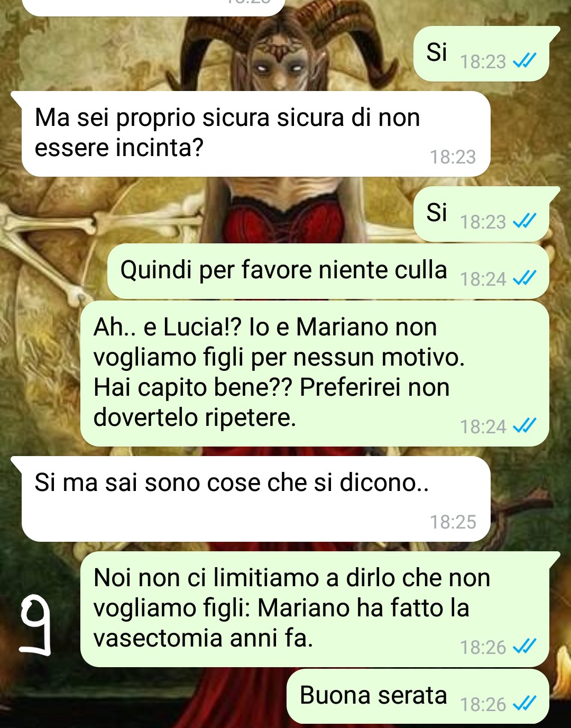Tap the horned figure's face in chat wallpaper

point(276,62)
